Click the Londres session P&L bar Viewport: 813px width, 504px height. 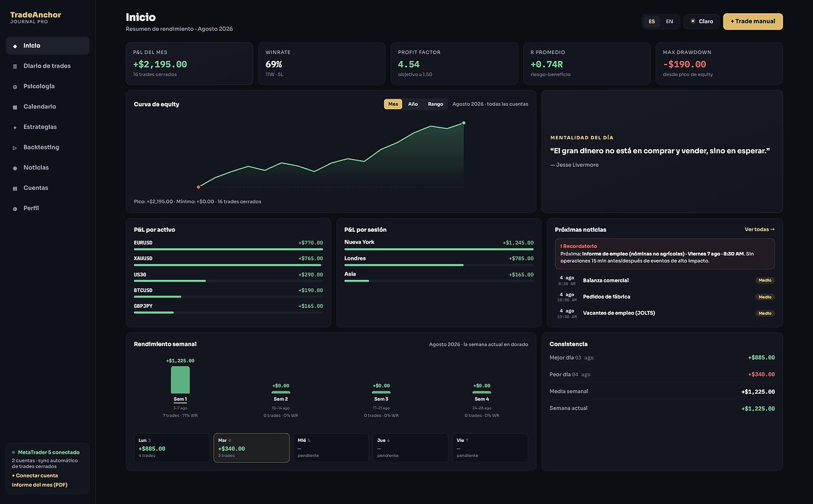coord(439,265)
